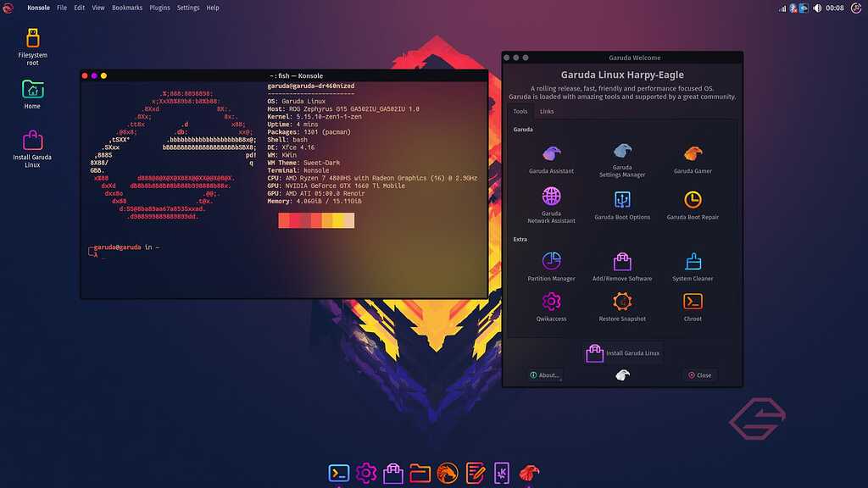Image resolution: width=868 pixels, height=488 pixels.
Task: Launch Garuda Settings Manager
Action: (622, 153)
